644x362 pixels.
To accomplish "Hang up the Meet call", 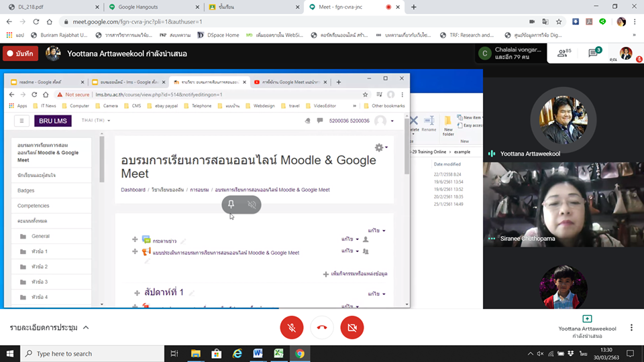I will [x=322, y=328].
